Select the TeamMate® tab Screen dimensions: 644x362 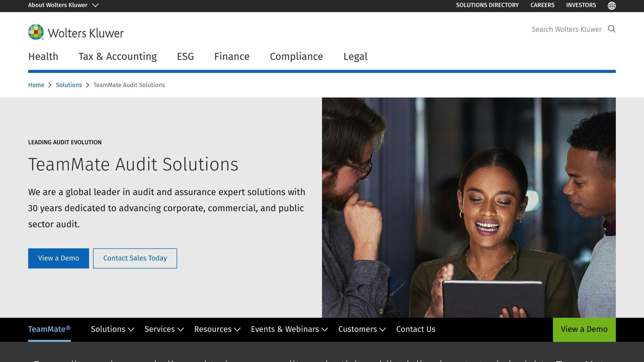click(49, 329)
